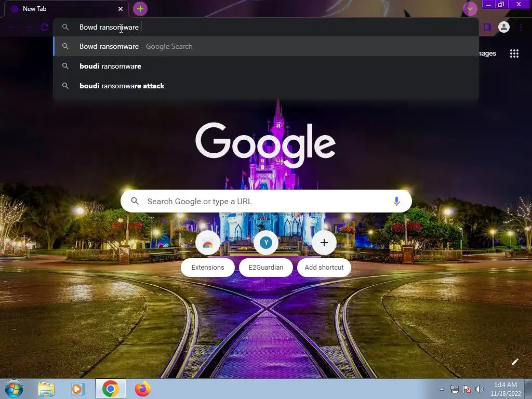Open a new tab with plus button
Viewport: 532px width, 399px height.
tap(140, 9)
